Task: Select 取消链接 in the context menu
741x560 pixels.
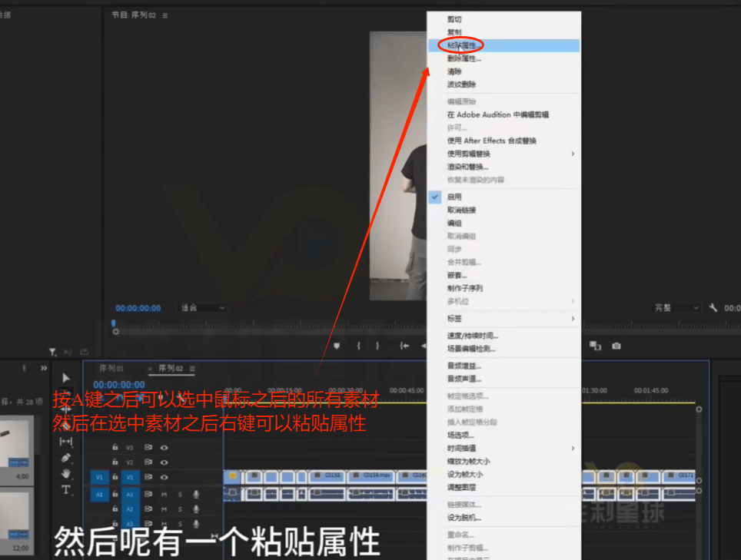Action: coord(461,210)
